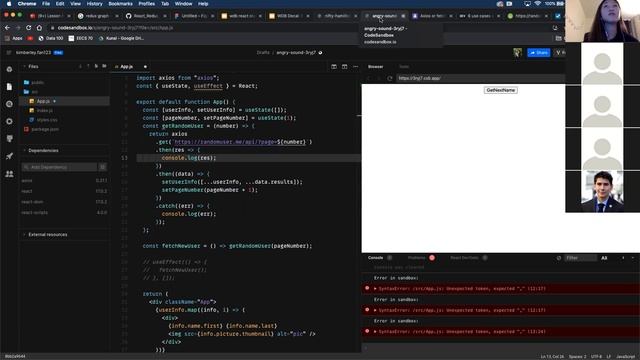
Task: Open the Live collaboration people icon
Action: [x=9, y=174]
